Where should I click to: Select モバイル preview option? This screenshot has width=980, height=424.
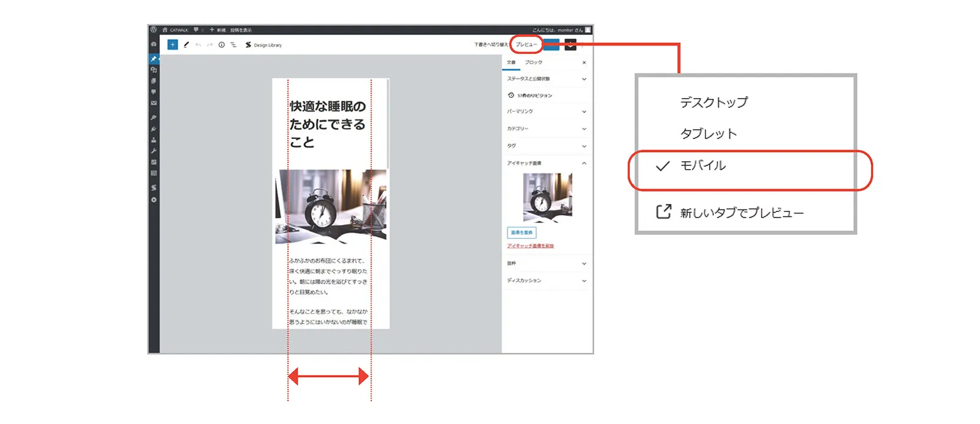(703, 165)
